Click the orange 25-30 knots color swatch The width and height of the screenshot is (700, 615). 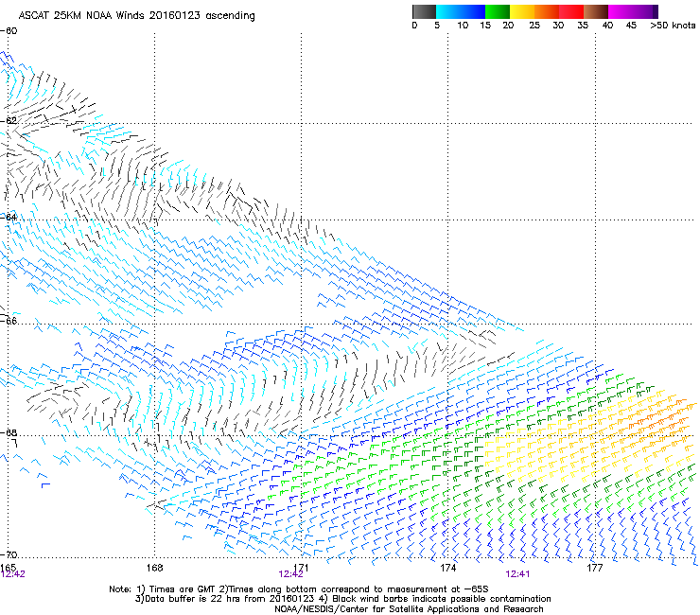click(x=547, y=11)
